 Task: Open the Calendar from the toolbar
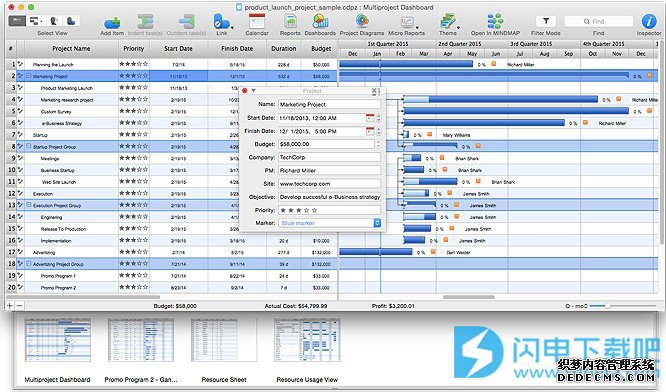pos(257,21)
